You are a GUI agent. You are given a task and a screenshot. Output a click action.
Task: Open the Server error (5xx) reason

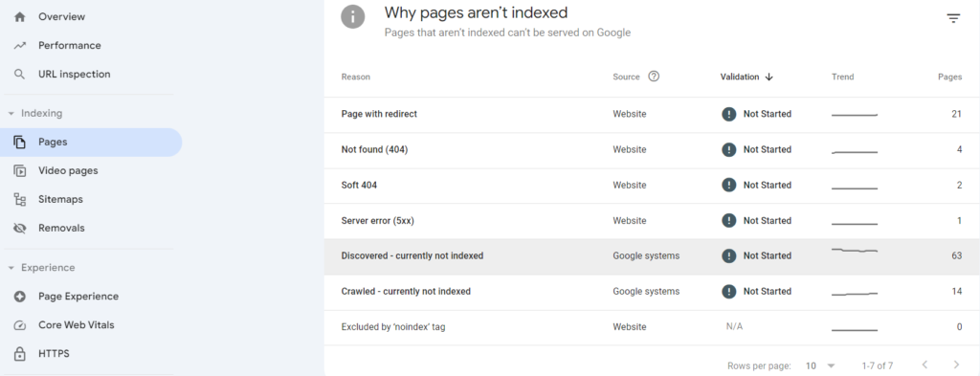click(x=377, y=220)
